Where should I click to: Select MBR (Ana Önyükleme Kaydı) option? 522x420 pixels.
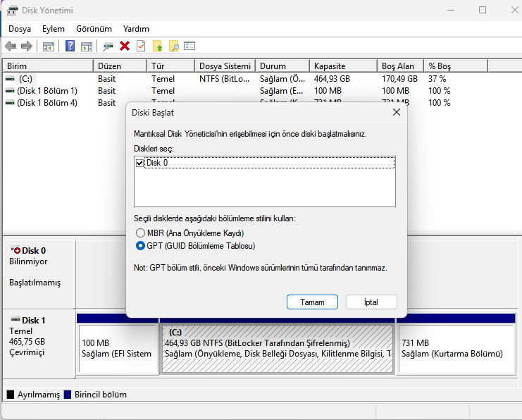[x=189, y=233]
